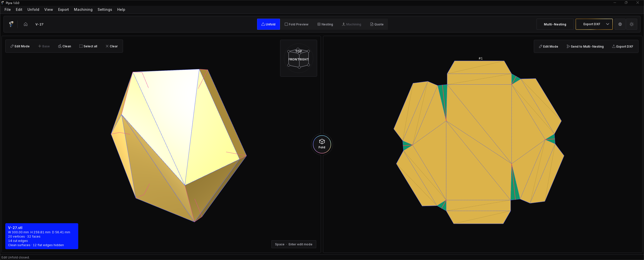The image size is (644, 260).
Task: Open the View menu
Action: (x=49, y=10)
